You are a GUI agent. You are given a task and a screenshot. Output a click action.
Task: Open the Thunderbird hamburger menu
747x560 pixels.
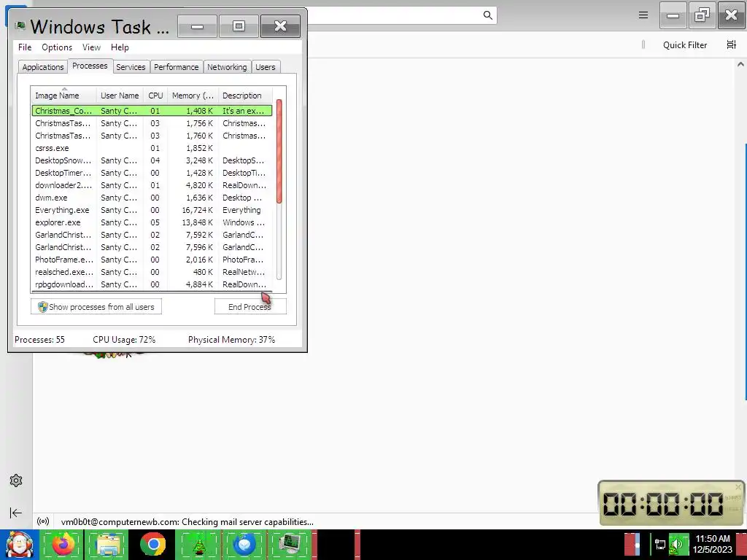tap(643, 15)
